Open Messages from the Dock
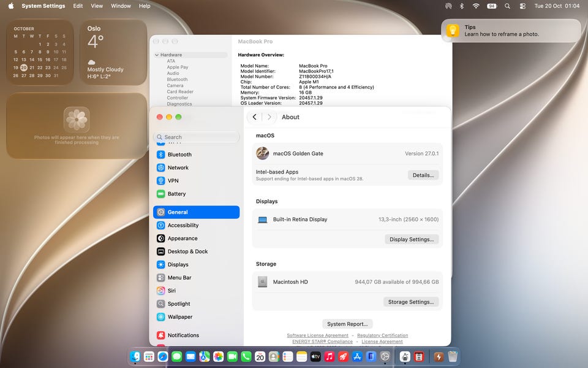This screenshot has width=588, height=368. [176, 356]
